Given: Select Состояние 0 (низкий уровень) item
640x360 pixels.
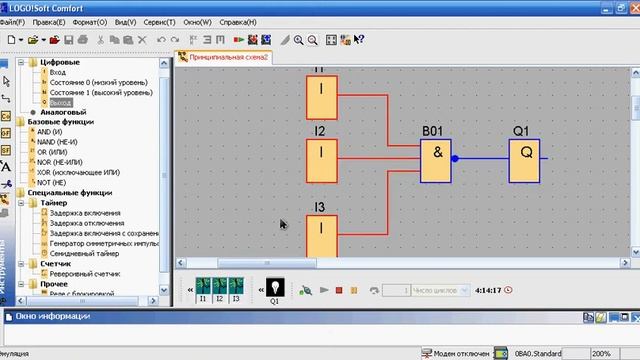Looking at the screenshot, I should pyautogui.click(x=98, y=82).
